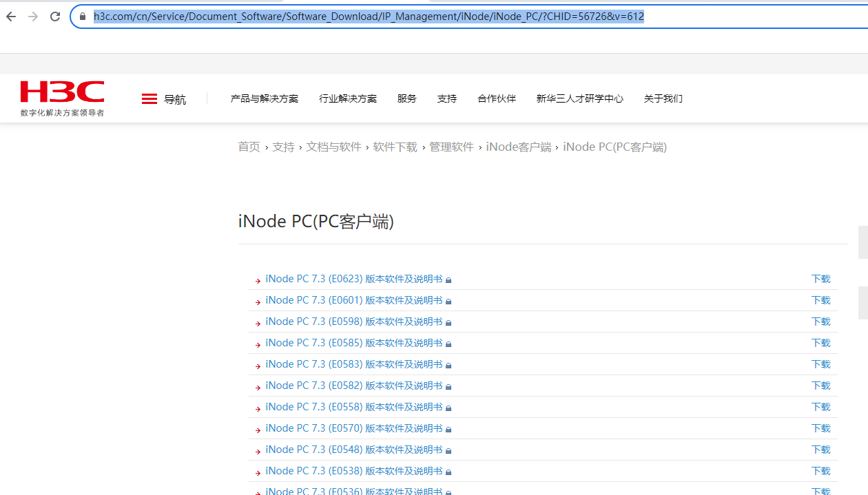The image size is (868, 495).
Task: Click lock icon beside E0570 entry
Action: (448, 430)
